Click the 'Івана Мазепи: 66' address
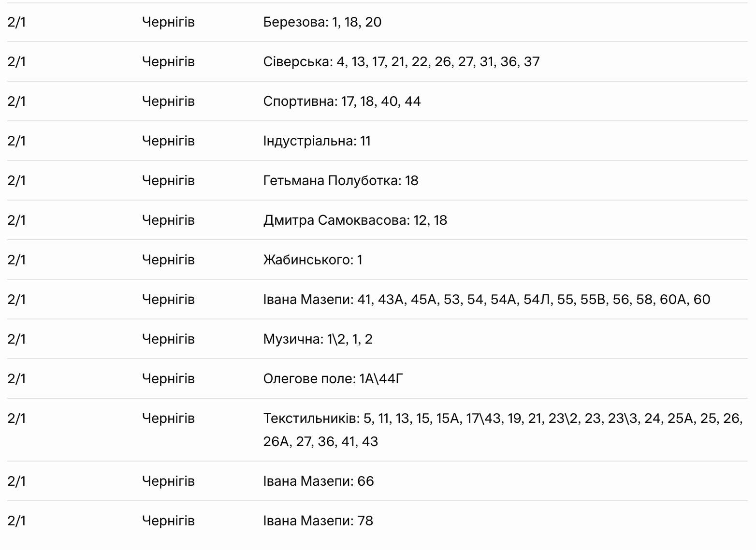 318,481
